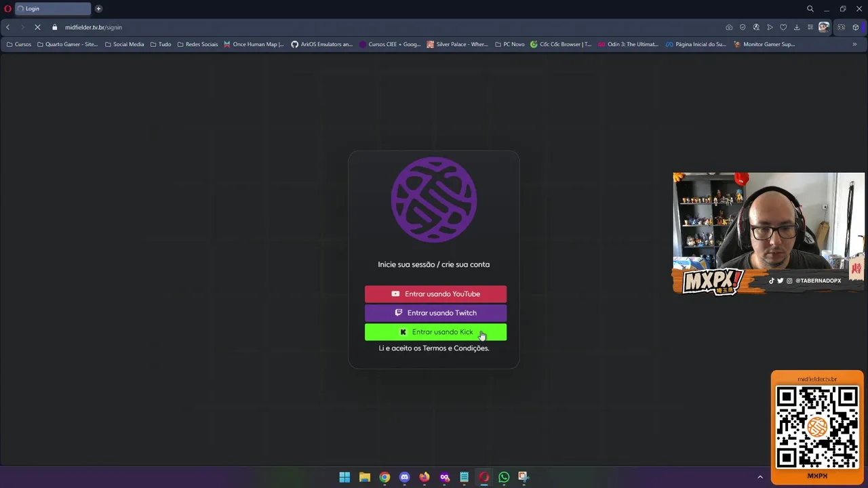Open Snipping Tool from taskbar

[x=523, y=477]
